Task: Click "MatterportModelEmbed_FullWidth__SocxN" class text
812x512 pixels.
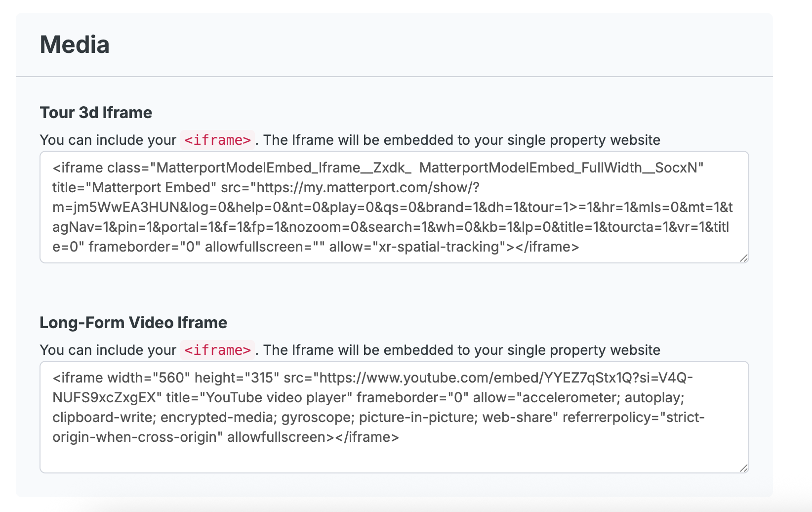Action: coord(561,168)
